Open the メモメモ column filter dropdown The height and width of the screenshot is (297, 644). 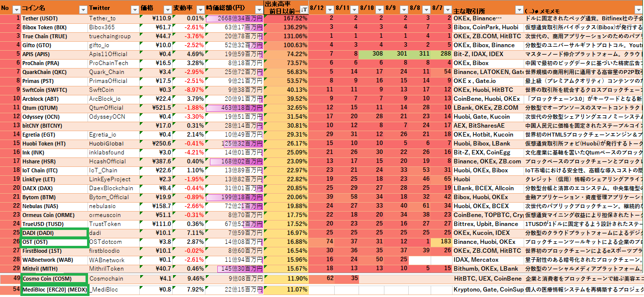(638, 9)
